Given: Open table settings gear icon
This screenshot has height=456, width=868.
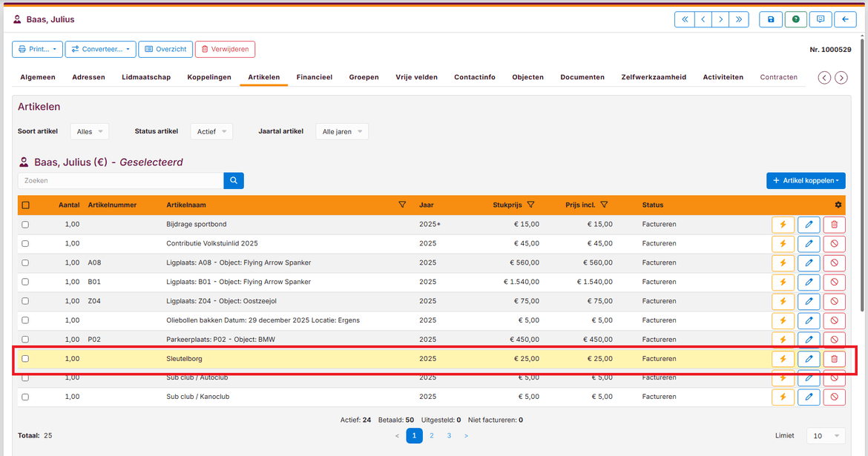Looking at the screenshot, I should click(x=838, y=205).
